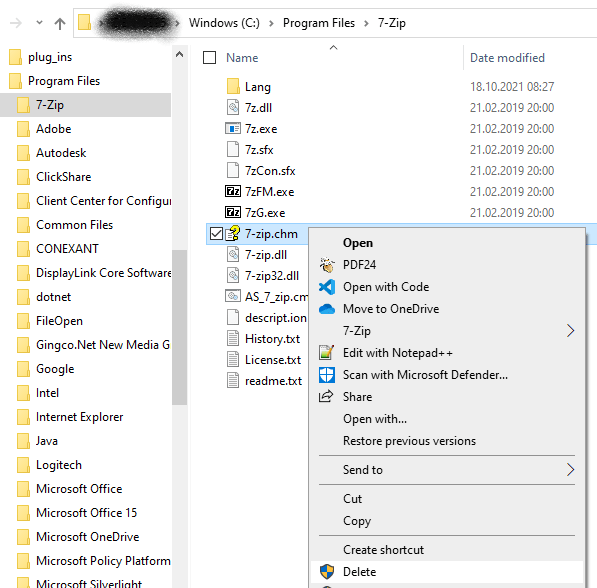Click navigation pane scrollbar thumb

pyautogui.click(x=179, y=328)
